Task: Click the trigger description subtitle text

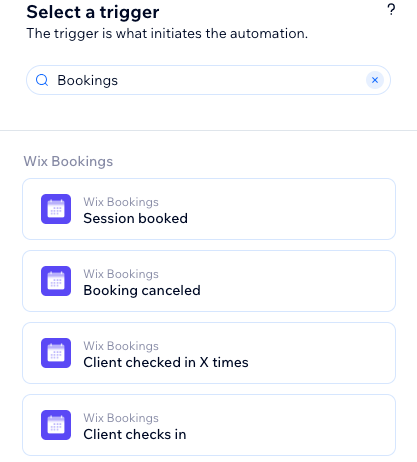Action: (167, 34)
